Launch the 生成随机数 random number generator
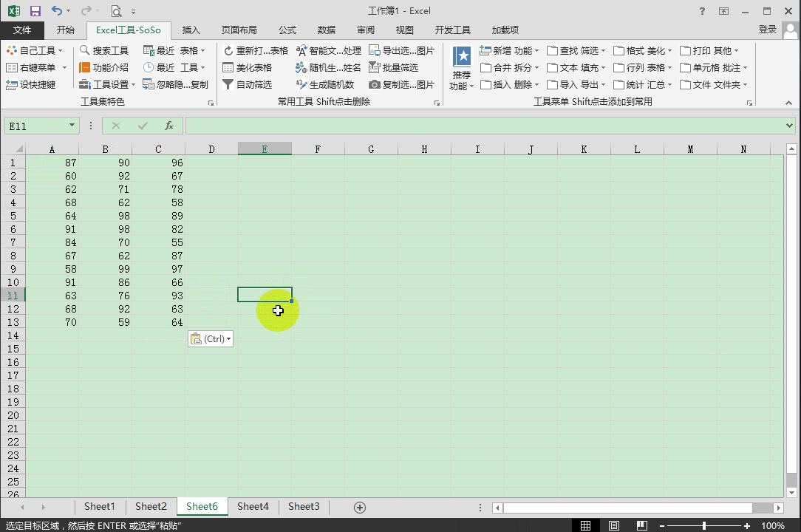Viewport: 801px width, 532px height. pos(325,84)
